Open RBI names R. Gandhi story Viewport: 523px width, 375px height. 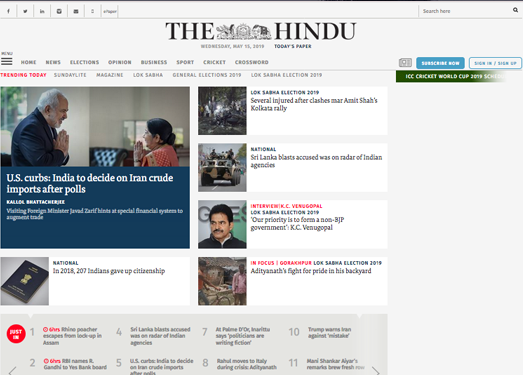[75, 364]
